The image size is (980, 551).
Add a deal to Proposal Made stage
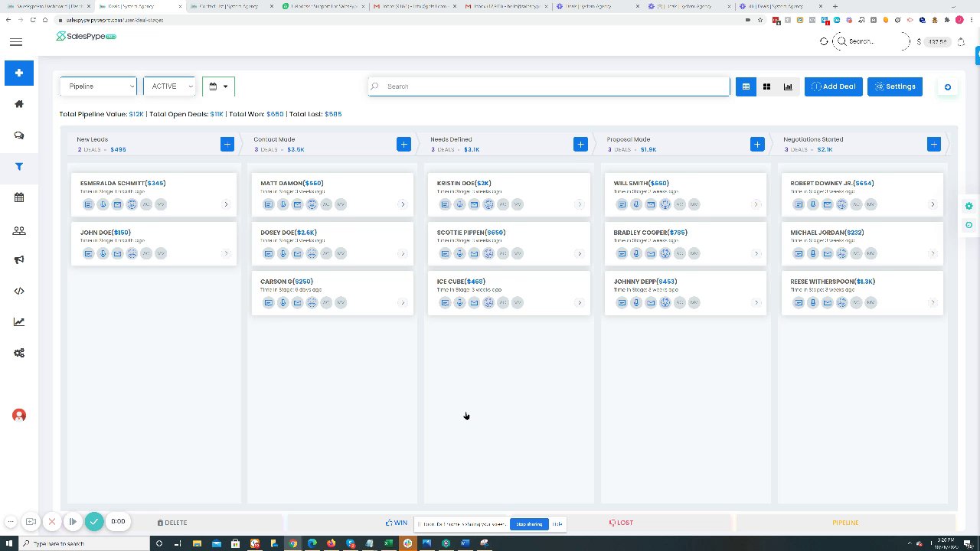click(757, 144)
